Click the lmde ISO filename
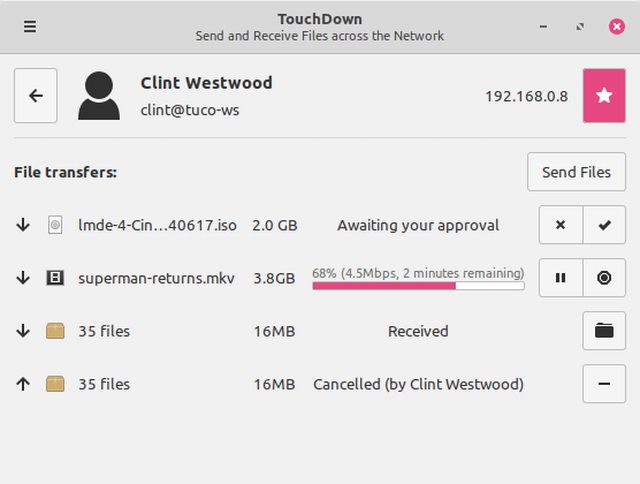Image resolution: width=640 pixels, height=484 pixels. coord(157,225)
